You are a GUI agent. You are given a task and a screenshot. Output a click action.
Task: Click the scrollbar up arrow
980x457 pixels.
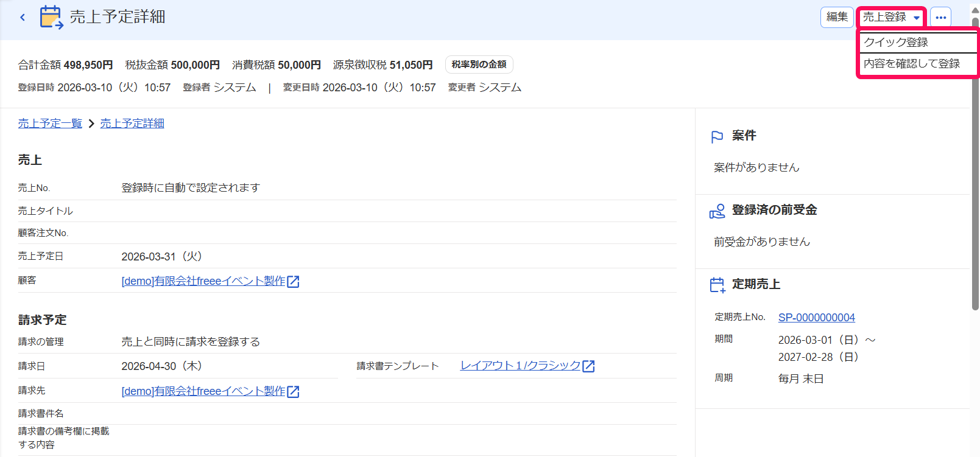pyautogui.click(x=975, y=10)
